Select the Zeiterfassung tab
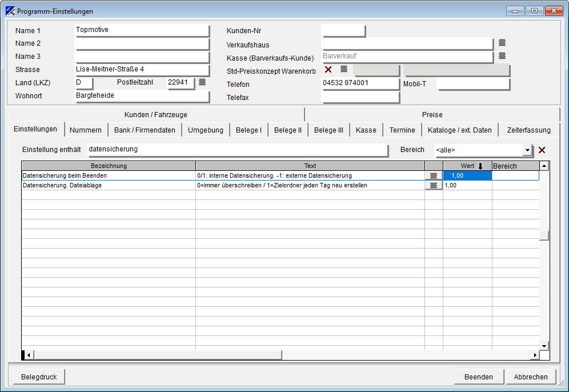The image size is (569, 392). (528, 130)
